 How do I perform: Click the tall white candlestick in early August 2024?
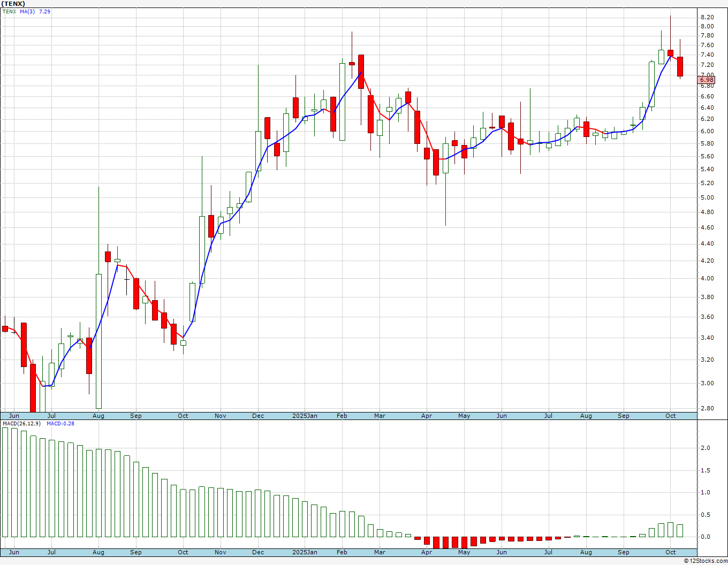pos(98,341)
